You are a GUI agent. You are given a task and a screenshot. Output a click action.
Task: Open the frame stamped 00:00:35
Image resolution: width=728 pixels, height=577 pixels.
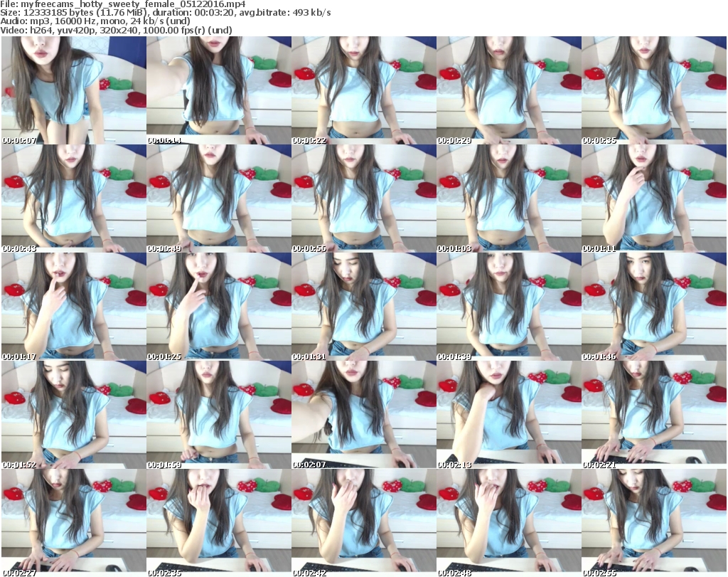point(654,90)
